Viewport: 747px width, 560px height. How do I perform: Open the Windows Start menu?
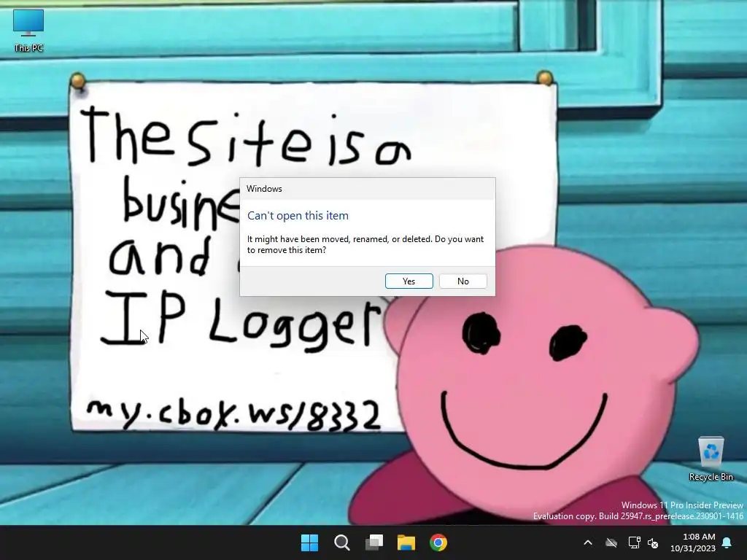coord(309,542)
